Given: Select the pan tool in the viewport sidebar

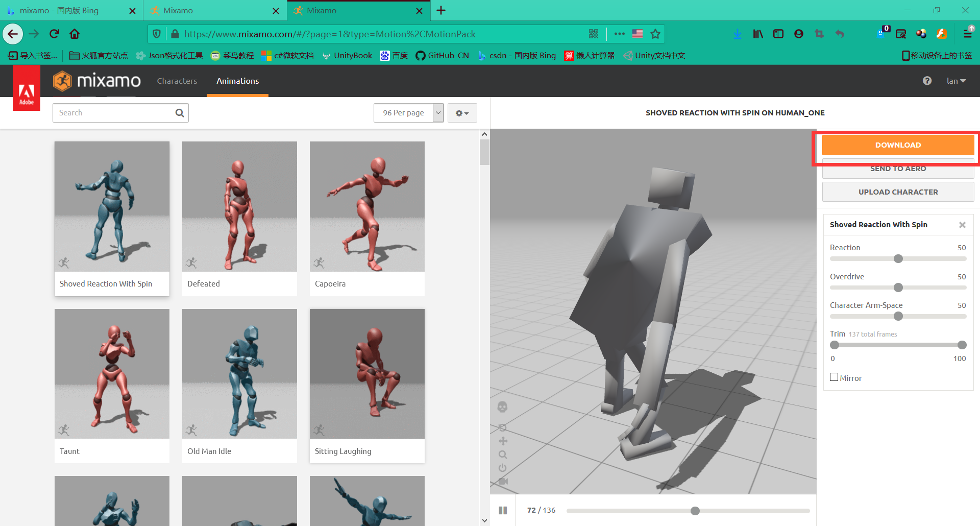Looking at the screenshot, I should [x=503, y=441].
